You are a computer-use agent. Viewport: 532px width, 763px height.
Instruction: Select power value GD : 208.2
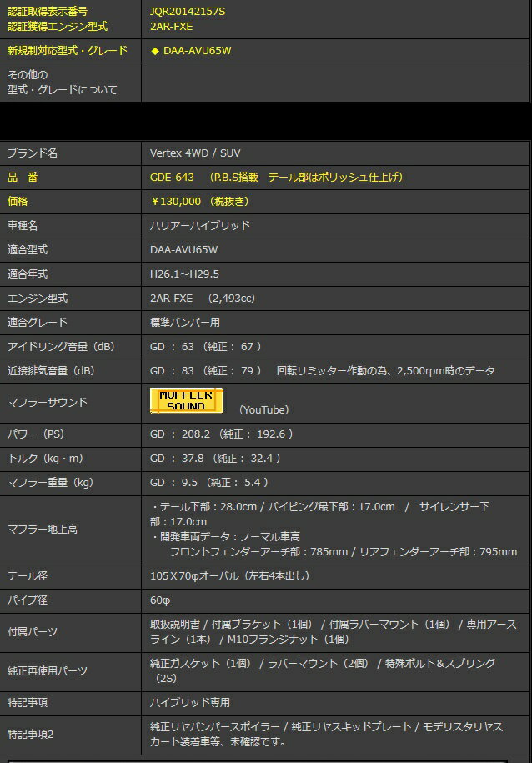tap(180, 434)
